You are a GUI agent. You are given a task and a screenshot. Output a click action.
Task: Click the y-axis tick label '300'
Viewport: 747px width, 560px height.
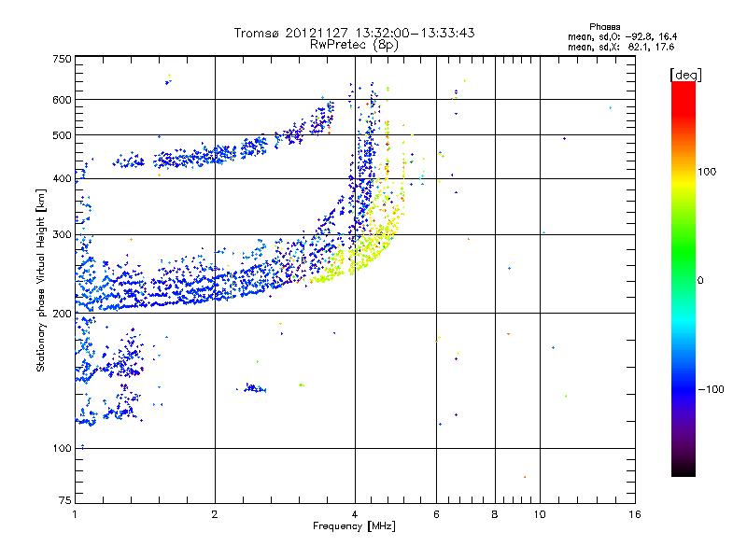[62, 235]
